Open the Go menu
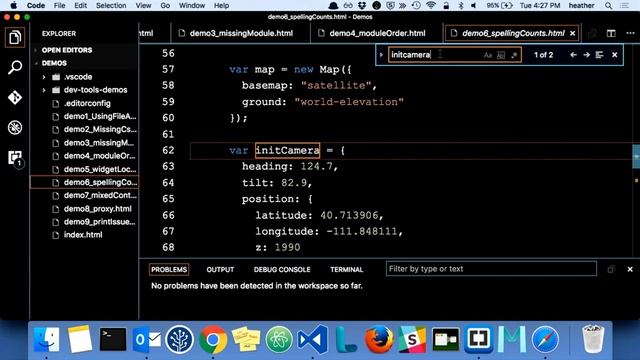640x360 pixels. click(165, 5)
